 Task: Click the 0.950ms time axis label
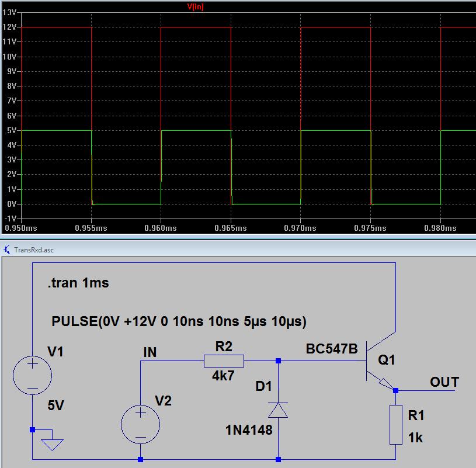(x=21, y=228)
